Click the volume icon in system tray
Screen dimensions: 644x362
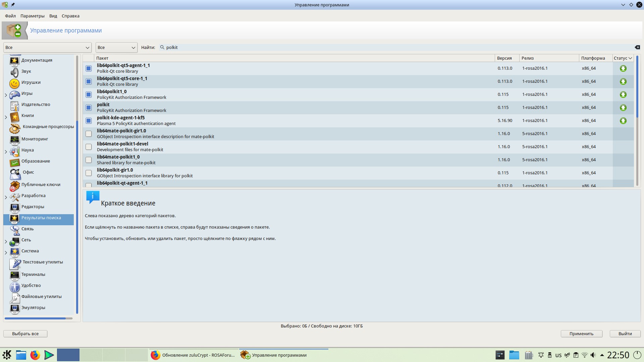tap(593, 355)
